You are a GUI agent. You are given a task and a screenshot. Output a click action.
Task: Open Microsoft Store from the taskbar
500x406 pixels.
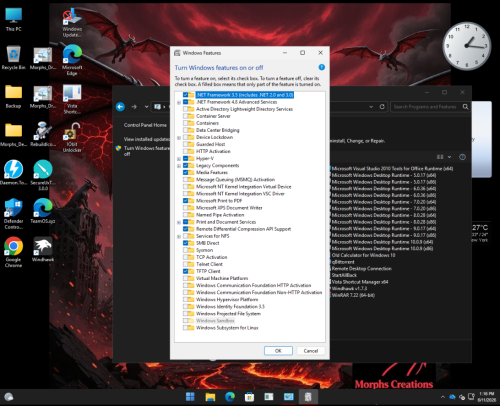point(249,397)
